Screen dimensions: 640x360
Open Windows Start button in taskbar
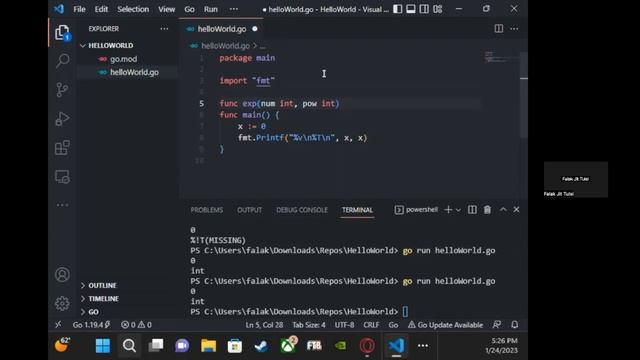click(x=102, y=346)
